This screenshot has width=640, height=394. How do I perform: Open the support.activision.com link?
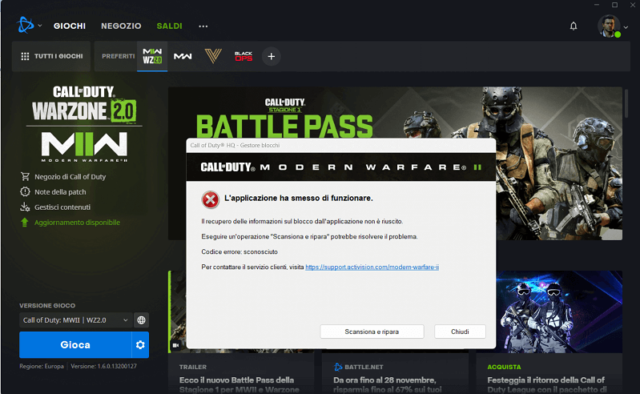tap(372, 267)
